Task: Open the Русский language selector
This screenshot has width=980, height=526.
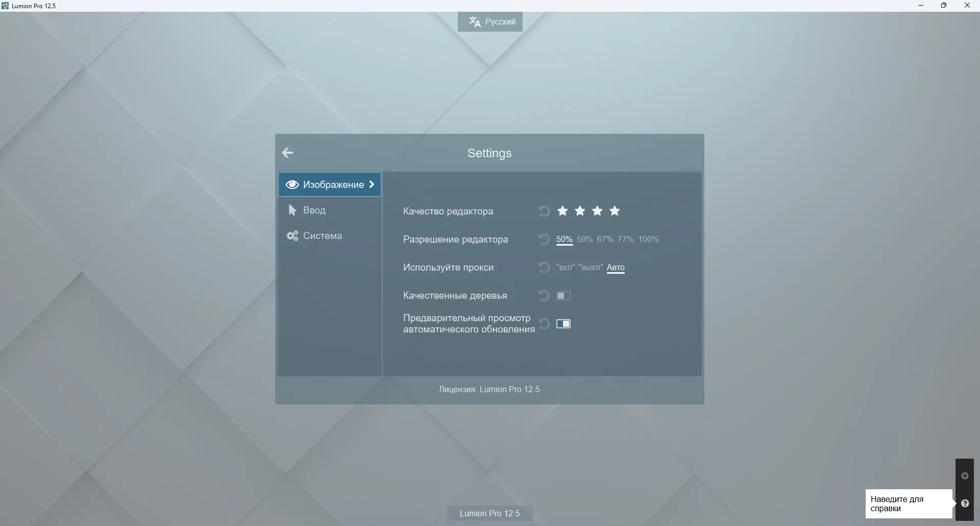Action: (490, 21)
